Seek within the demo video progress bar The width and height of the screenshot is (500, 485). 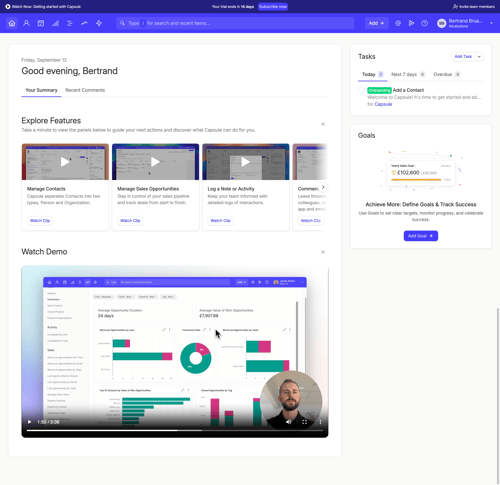[175, 431]
